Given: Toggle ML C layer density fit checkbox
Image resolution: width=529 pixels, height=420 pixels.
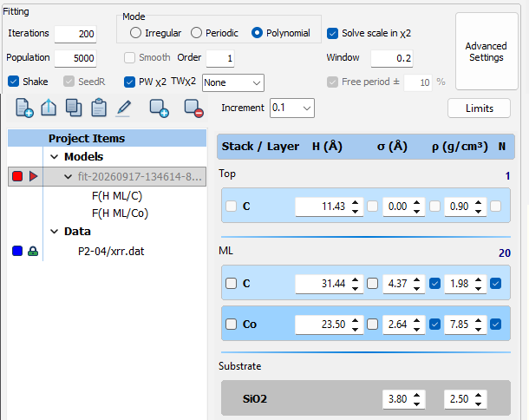Looking at the screenshot, I should pyautogui.click(x=434, y=283).
